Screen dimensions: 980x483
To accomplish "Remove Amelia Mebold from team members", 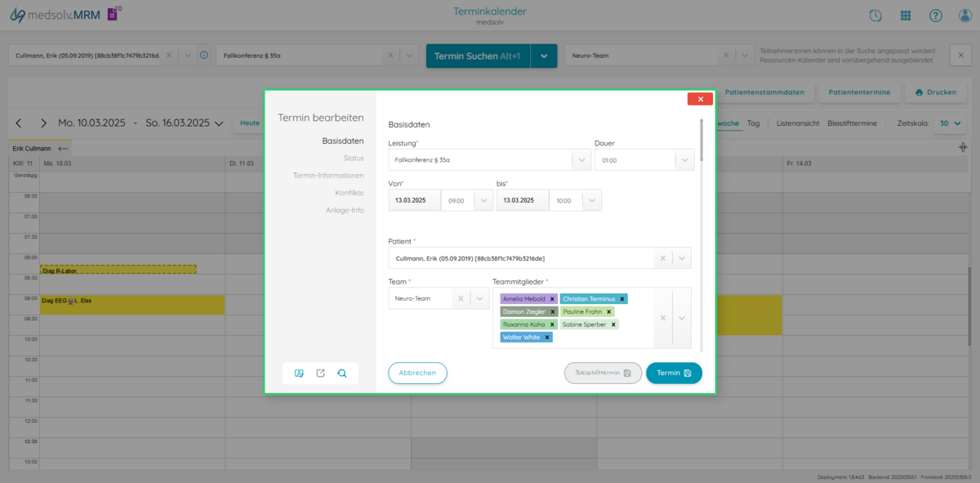I will 552,299.
